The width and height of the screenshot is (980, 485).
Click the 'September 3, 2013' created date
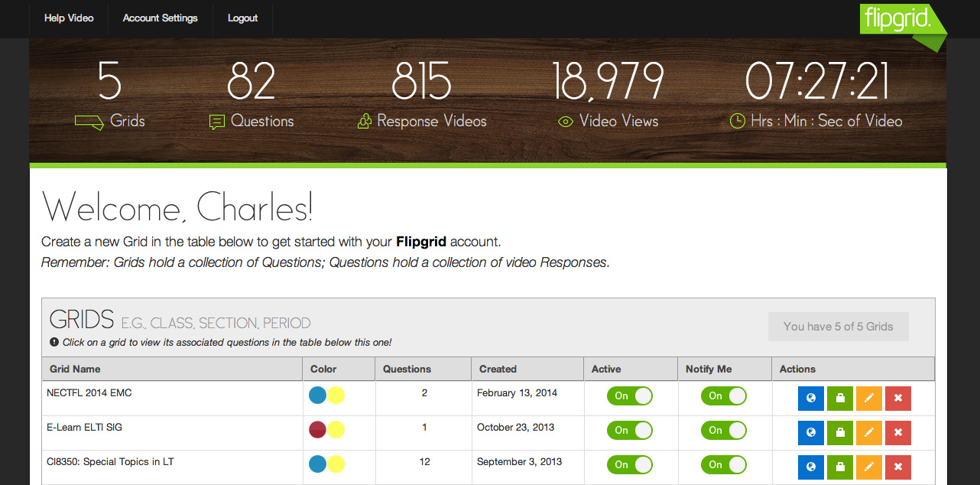(x=520, y=462)
